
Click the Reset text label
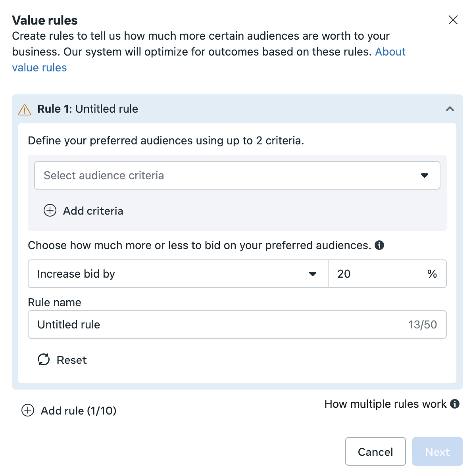[x=72, y=360]
